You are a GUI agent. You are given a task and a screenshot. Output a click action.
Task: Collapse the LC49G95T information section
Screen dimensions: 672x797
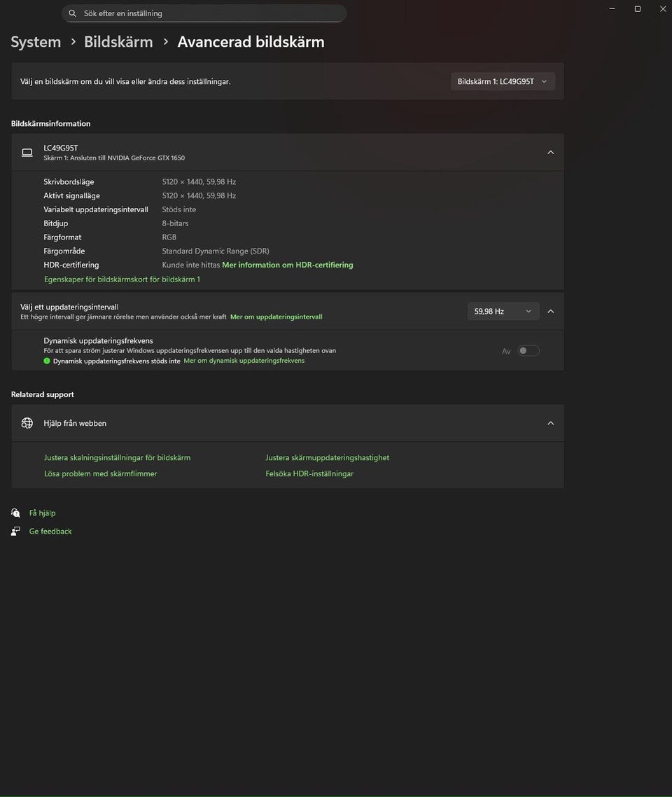tap(550, 152)
